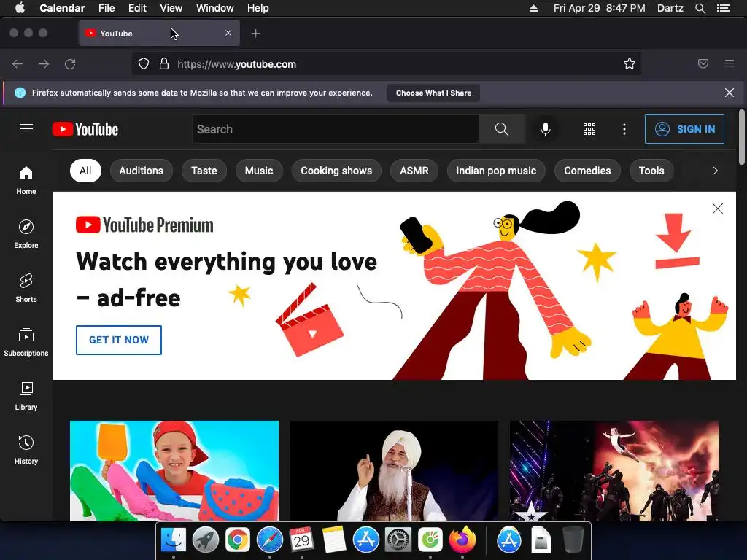
Task: Open the YouTube apps grid
Action: pyautogui.click(x=589, y=129)
